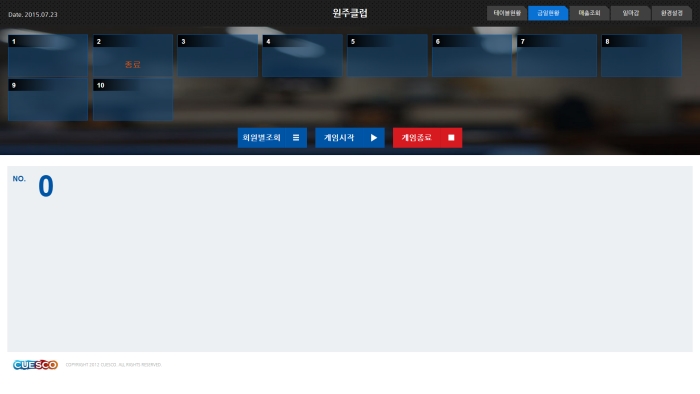700x394 pixels.
Task: Select table 2 marked 종료
Action: (x=133, y=56)
